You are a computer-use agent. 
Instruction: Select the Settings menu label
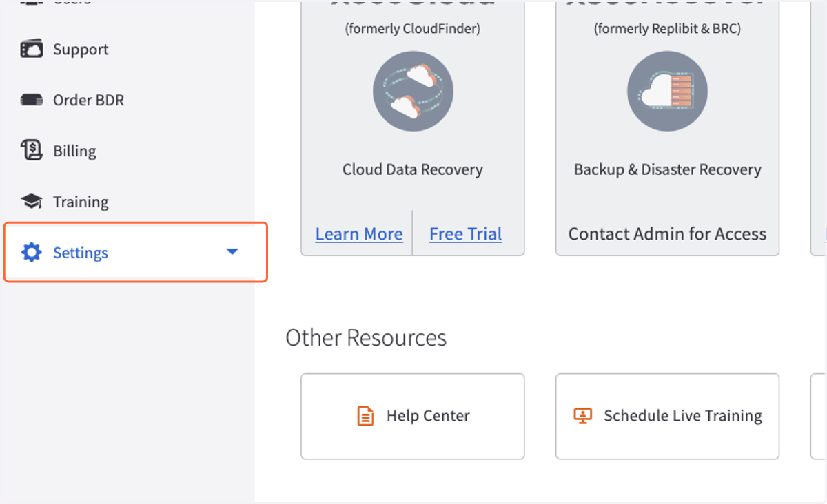click(81, 253)
